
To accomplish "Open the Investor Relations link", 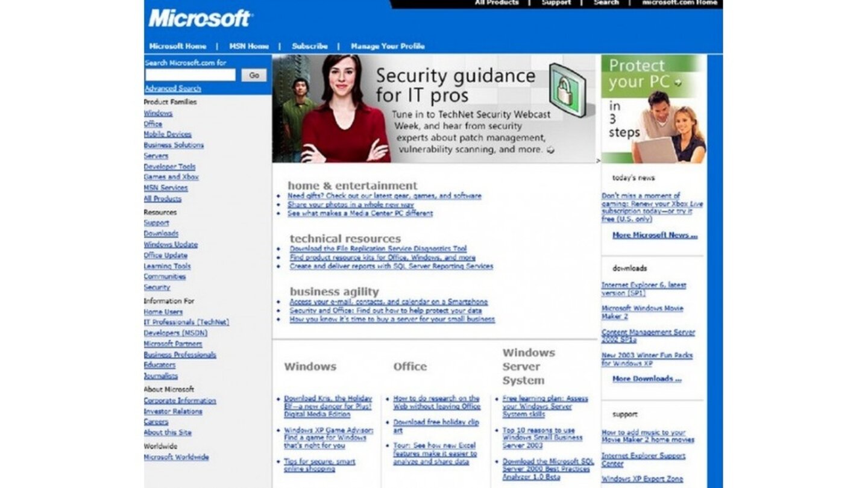I will (173, 411).
